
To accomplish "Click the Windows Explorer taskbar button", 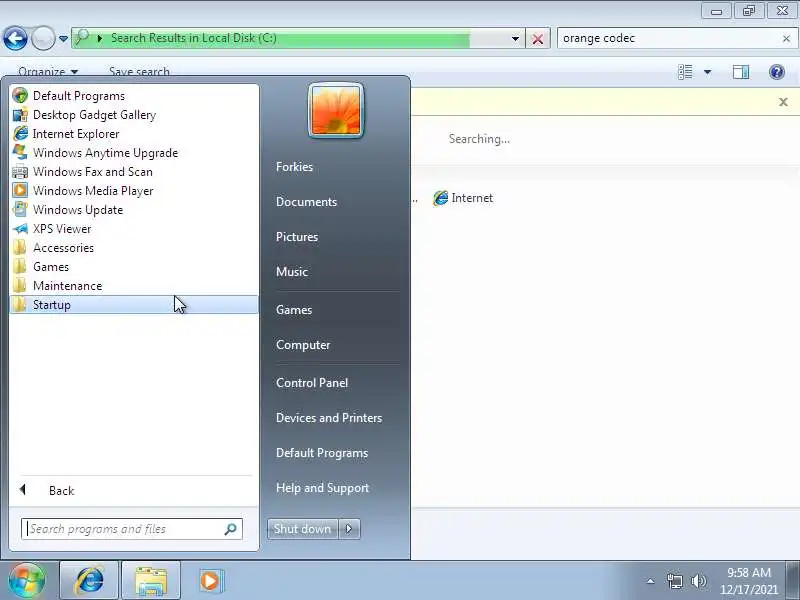I will pos(151,580).
